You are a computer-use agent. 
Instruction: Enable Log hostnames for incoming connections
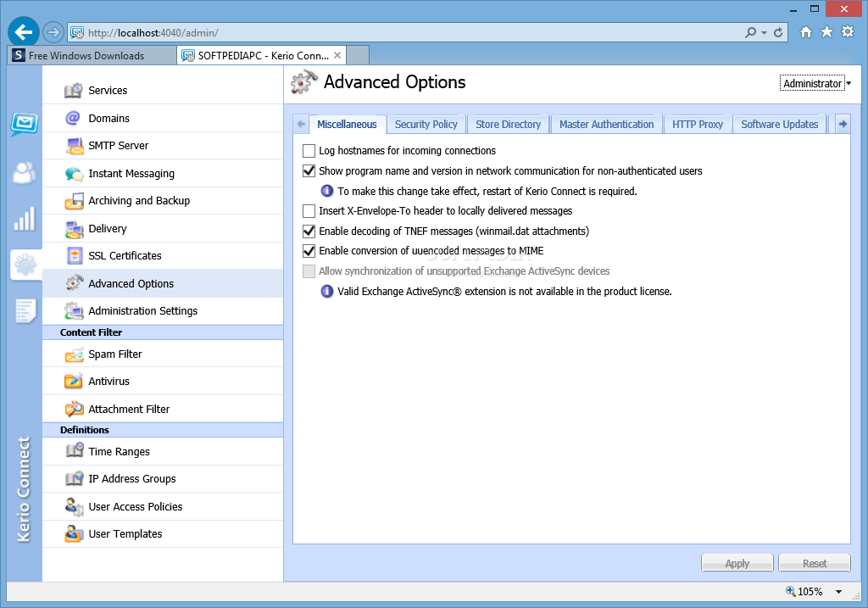tap(309, 151)
